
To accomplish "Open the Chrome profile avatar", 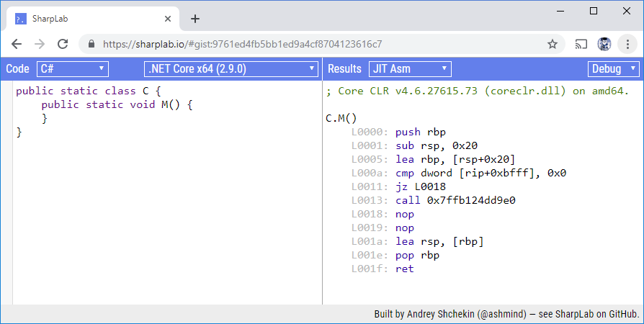I will coord(604,44).
